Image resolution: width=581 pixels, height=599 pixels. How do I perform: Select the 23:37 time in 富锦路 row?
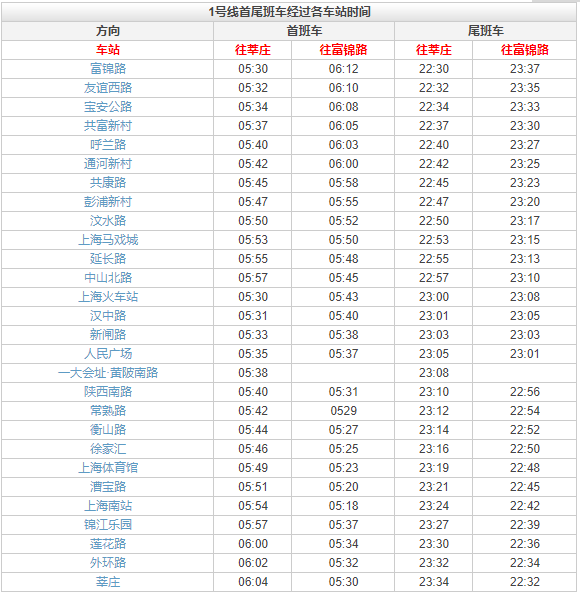pos(525,69)
